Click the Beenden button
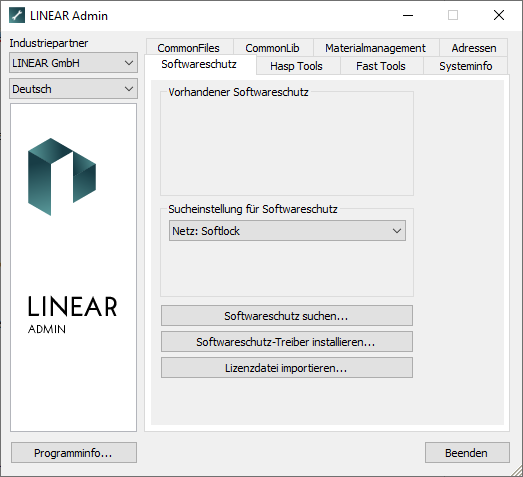Screen dimensions: 523x477 (467, 453)
